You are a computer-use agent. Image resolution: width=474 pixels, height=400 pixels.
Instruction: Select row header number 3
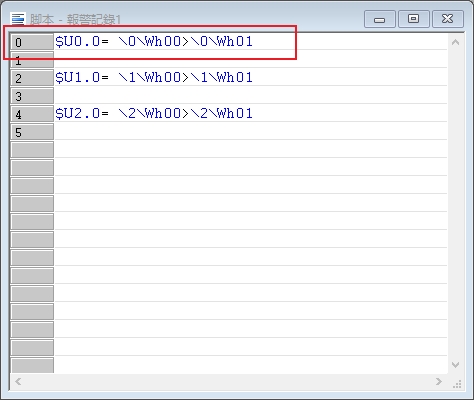point(32,96)
